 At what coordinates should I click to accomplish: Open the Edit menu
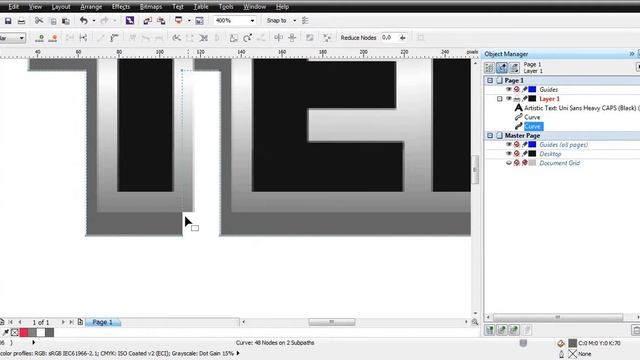coord(13,7)
